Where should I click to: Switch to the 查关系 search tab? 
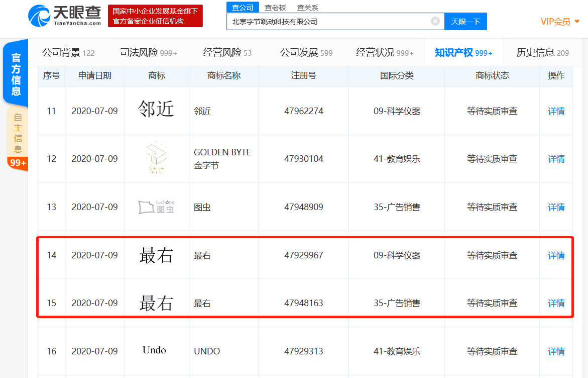tap(307, 8)
